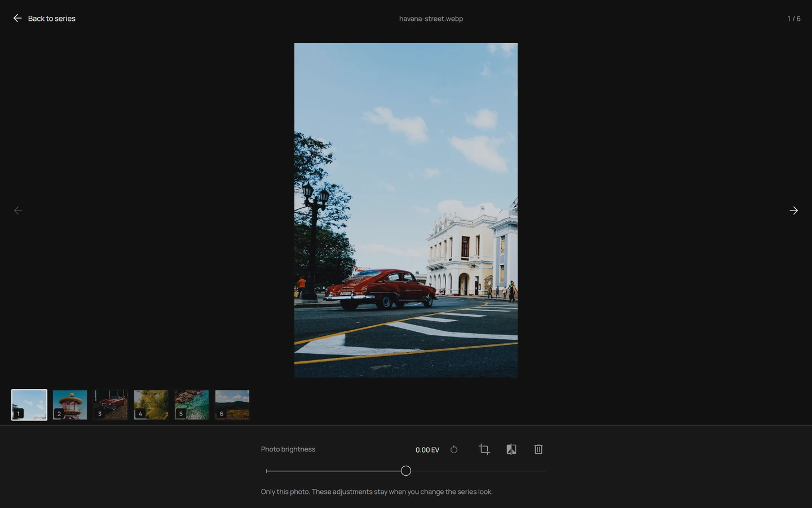Screen dimensions: 812x508
Task: Go back via the Back to series link
Action: pyautogui.click(x=44, y=19)
